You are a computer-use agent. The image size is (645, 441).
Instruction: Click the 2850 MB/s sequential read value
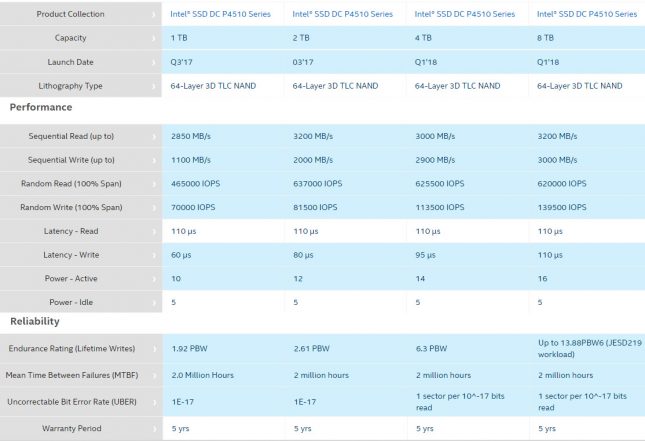click(x=191, y=136)
